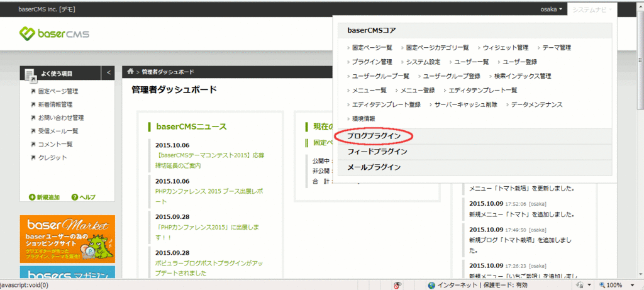The image size is (644, 290).
Task: Click ヘルプ link in sidebar
Action: pyautogui.click(x=87, y=198)
